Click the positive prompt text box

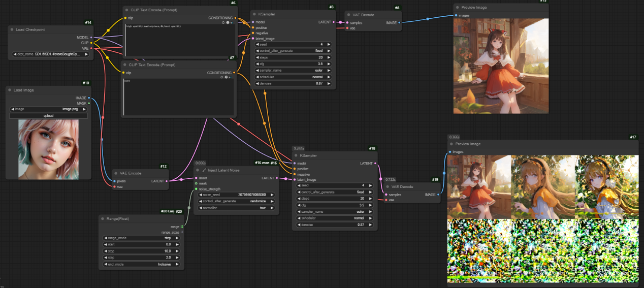[180, 41]
